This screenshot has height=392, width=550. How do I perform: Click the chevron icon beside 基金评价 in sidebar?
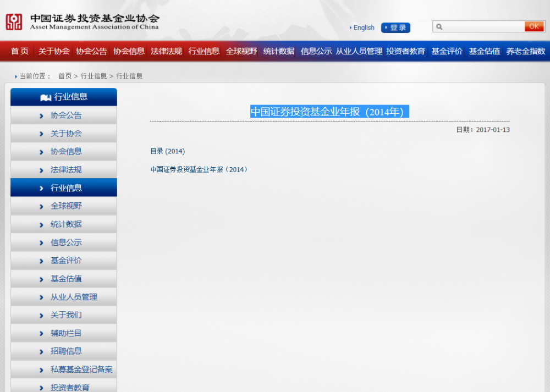click(x=41, y=261)
